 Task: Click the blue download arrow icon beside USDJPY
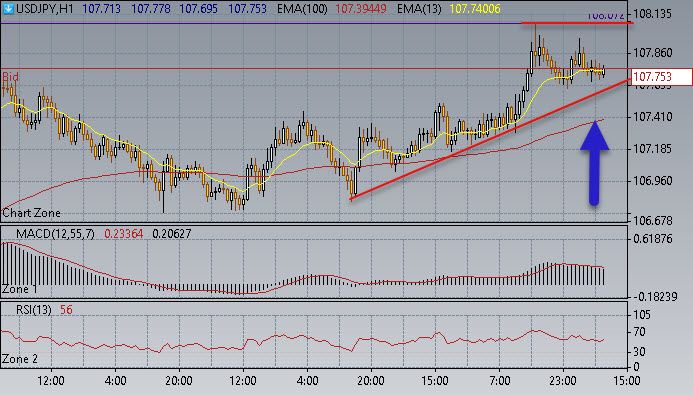[8, 8]
